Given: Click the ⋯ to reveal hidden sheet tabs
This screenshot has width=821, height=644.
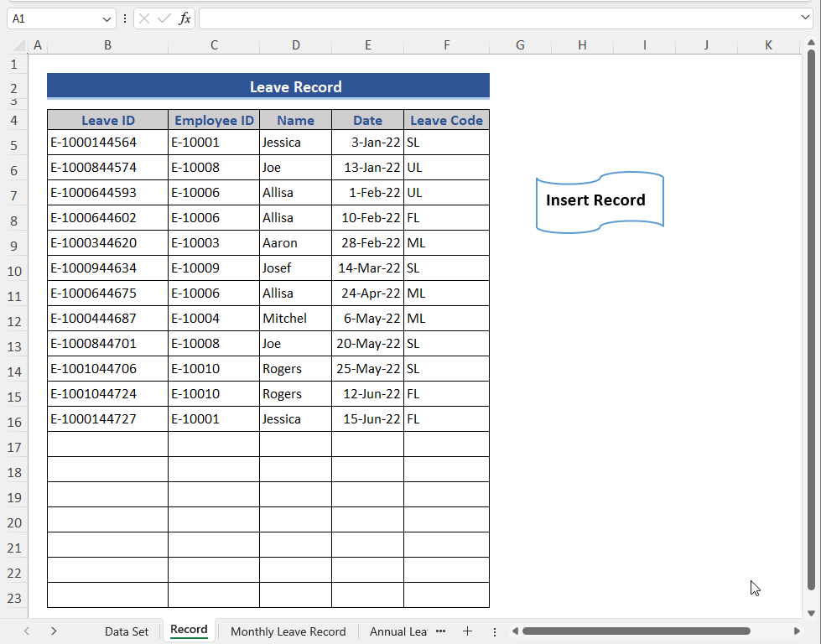Looking at the screenshot, I should [x=440, y=631].
